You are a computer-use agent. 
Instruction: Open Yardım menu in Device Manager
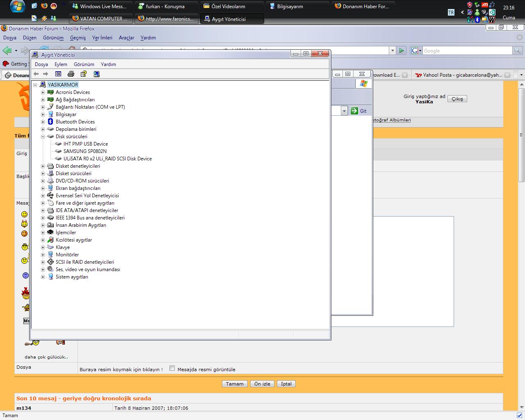pos(108,64)
